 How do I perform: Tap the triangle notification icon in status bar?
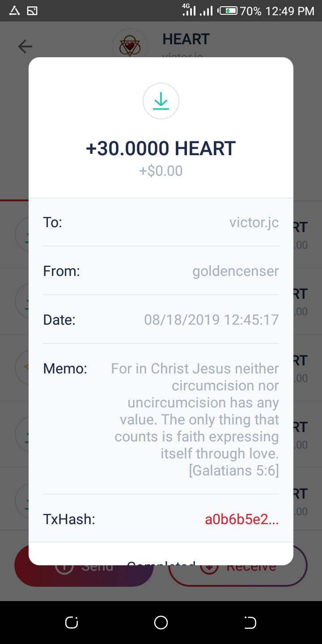tap(14, 11)
